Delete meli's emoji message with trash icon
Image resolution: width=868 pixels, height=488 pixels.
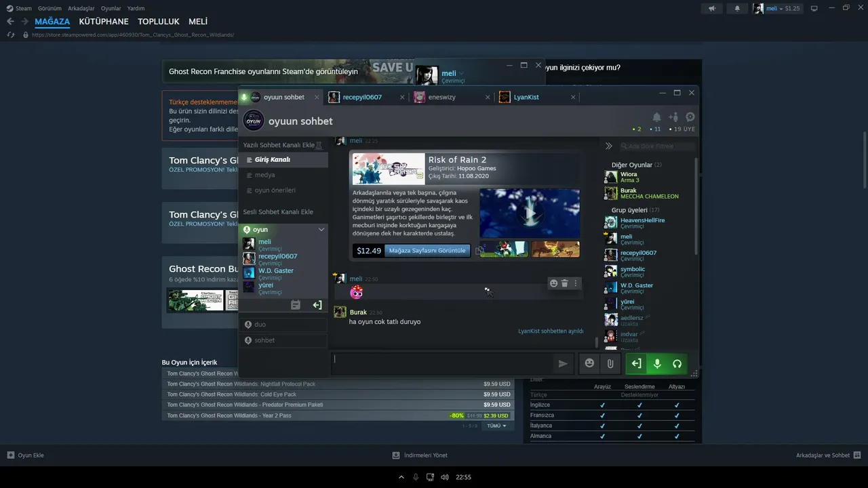[x=564, y=283]
